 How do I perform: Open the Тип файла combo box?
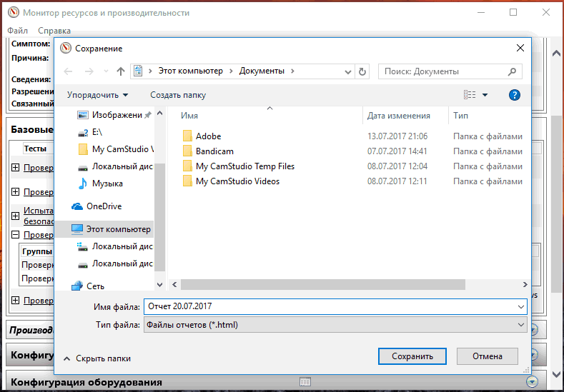(335, 325)
